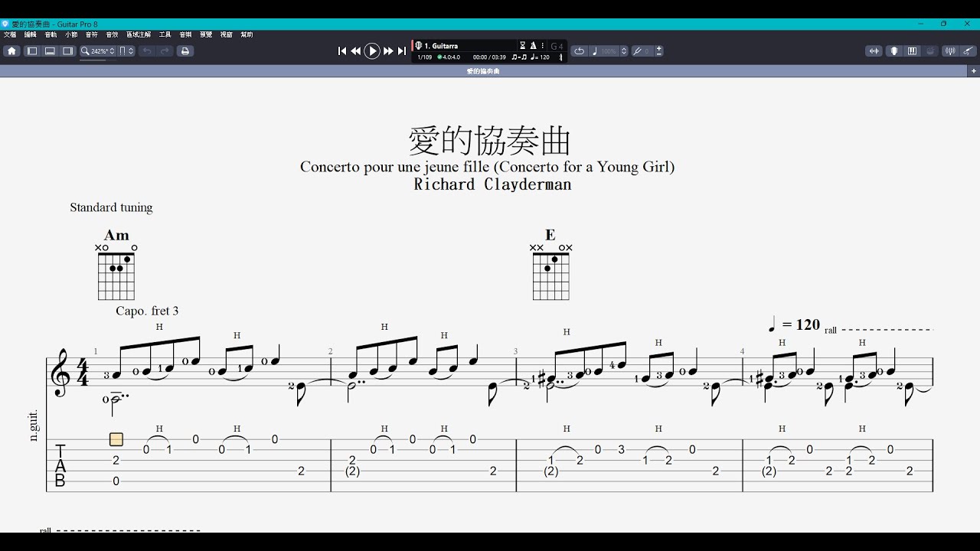Click the 4/4 time signature

(x=82, y=372)
